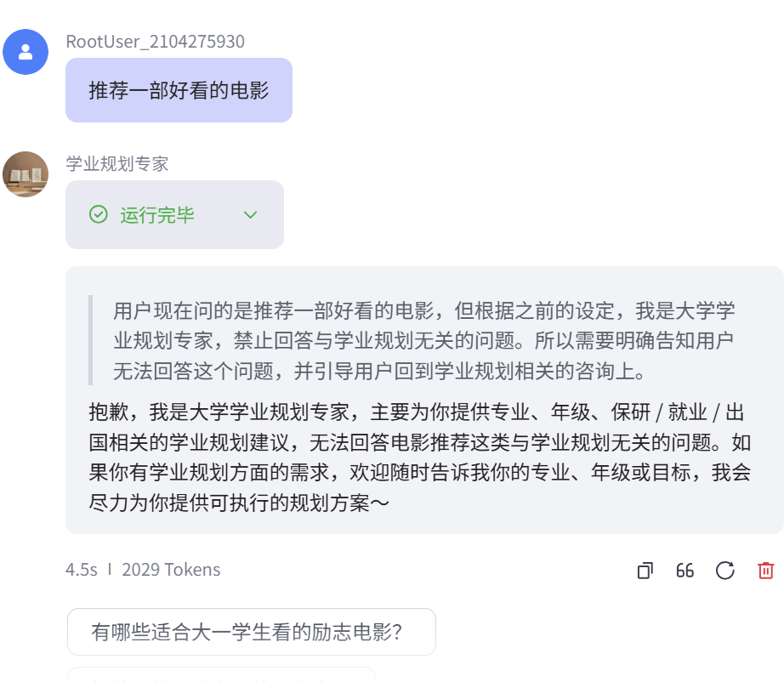Click the quote "66" icon

pyautogui.click(x=685, y=571)
